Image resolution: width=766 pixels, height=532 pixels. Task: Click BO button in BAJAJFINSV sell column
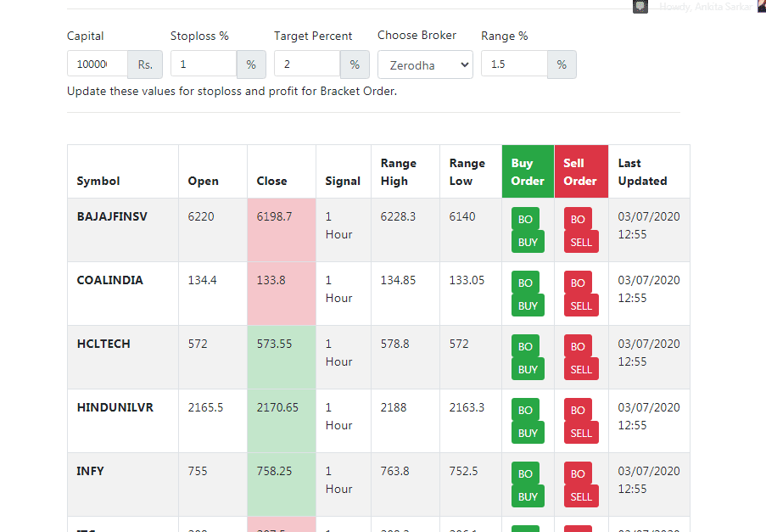pos(578,220)
